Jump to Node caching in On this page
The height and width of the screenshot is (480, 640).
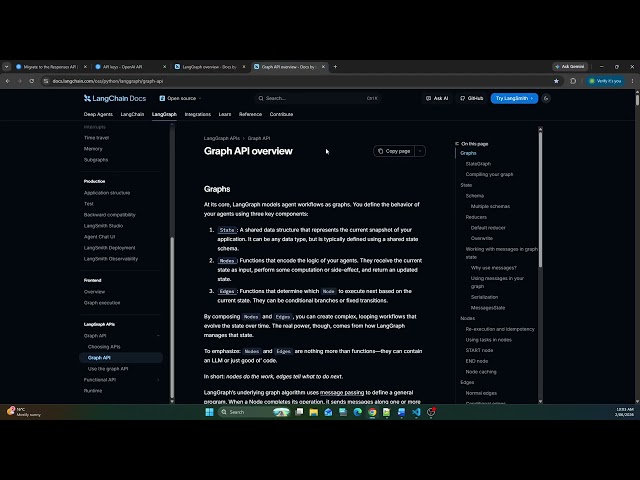481,372
